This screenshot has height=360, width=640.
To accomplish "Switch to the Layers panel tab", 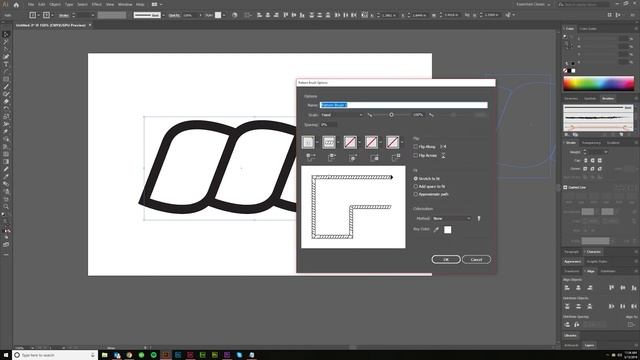I will click(589, 345).
